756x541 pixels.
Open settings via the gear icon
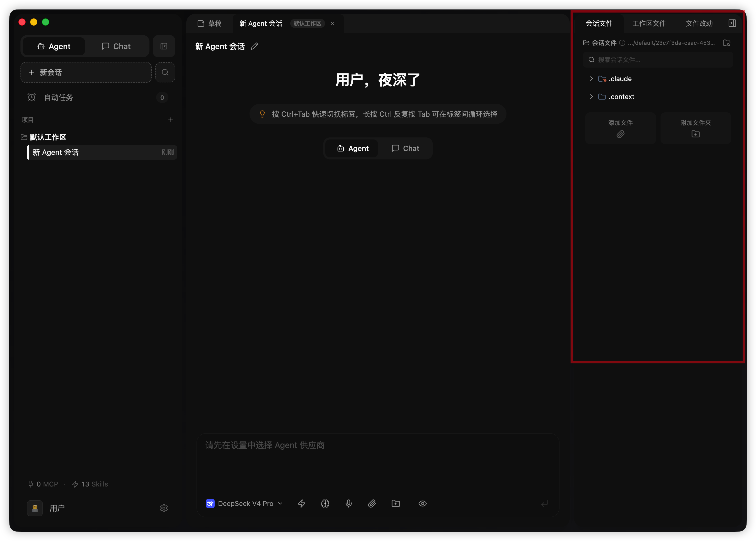164,508
